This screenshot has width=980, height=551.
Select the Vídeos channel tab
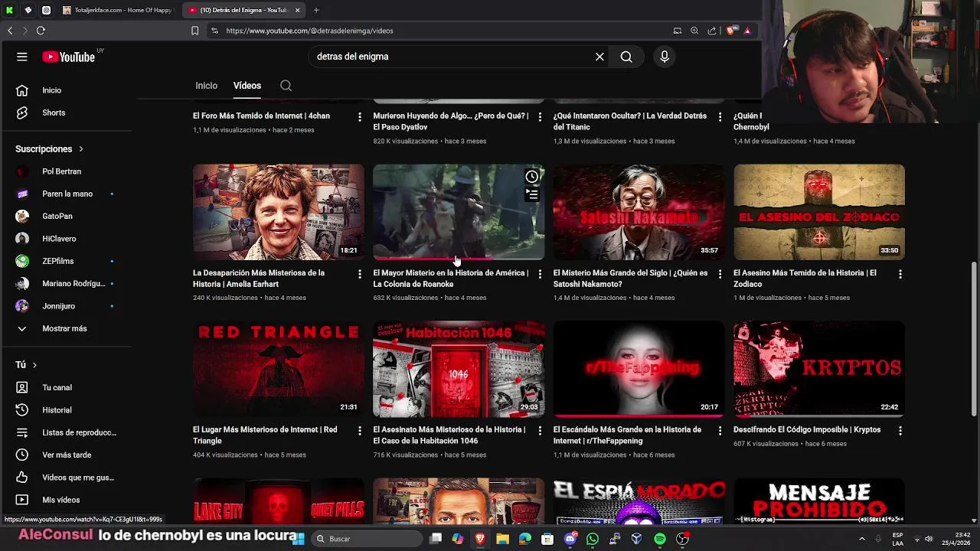pos(247,86)
